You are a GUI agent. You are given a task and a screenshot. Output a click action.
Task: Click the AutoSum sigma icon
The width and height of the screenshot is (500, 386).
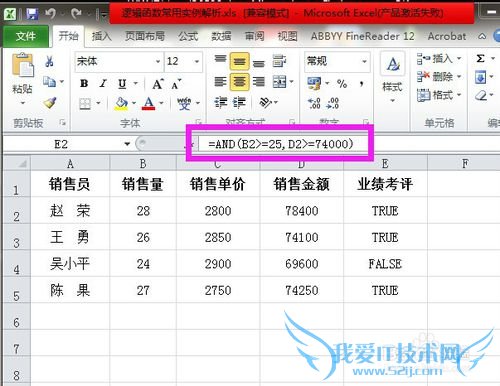tap(480, 59)
